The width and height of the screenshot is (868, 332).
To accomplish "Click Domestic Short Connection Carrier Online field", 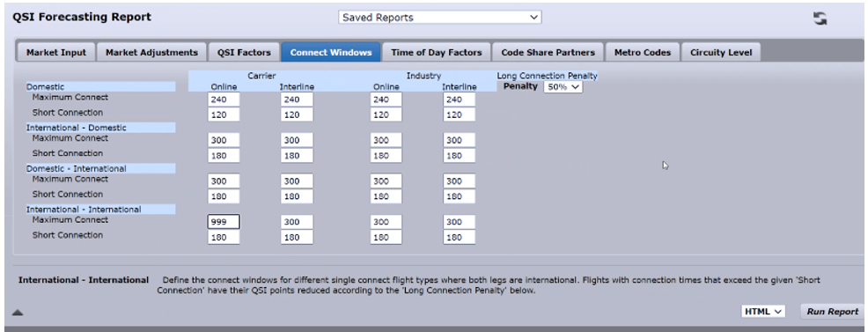I will [224, 115].
